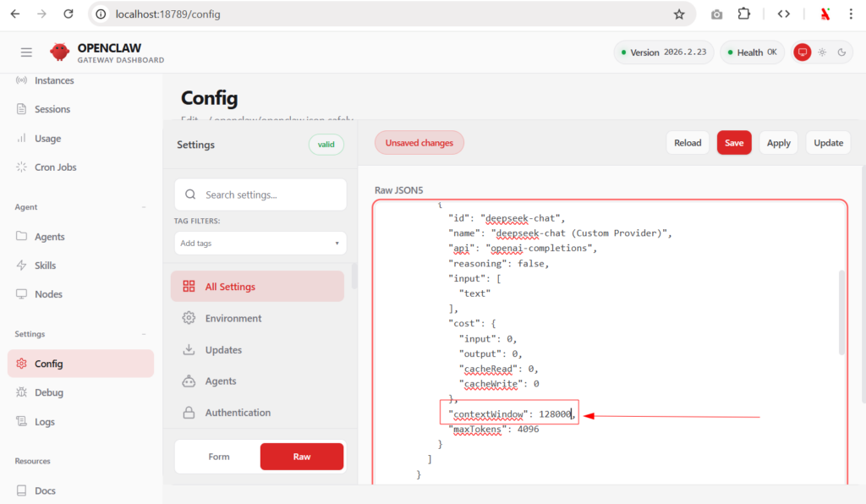The width and height of the screenshot is (866, 504).
Task: Open Skills page in sidebar
Action: coord(45,266)
